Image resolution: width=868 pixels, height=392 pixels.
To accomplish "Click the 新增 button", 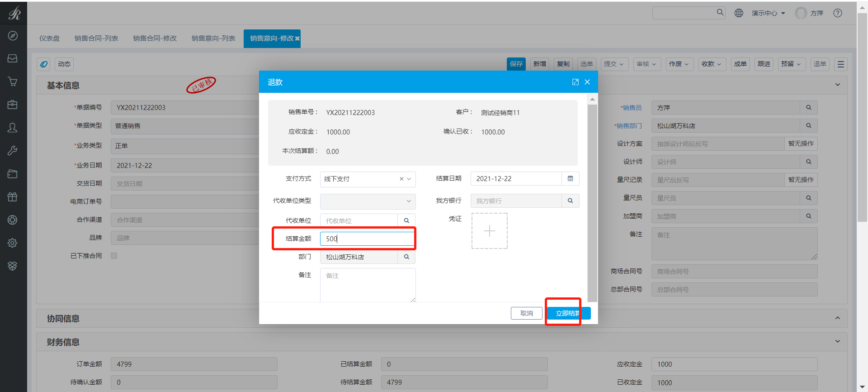I will coord(540,64).
